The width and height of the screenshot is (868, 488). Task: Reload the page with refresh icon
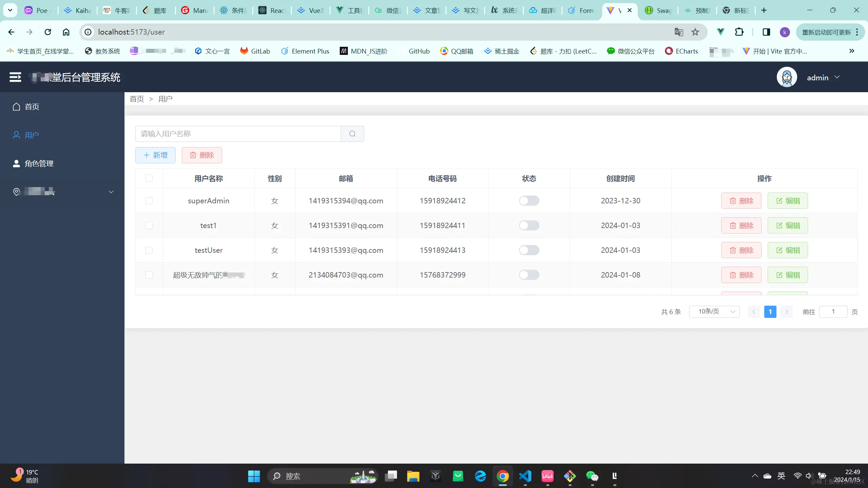[x=48, y=32]
